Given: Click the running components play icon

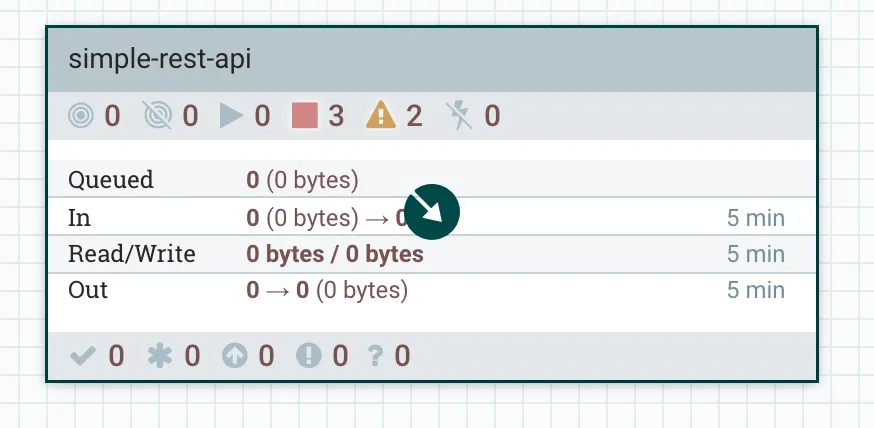Looking at the screenshot, I should point(231,116).
